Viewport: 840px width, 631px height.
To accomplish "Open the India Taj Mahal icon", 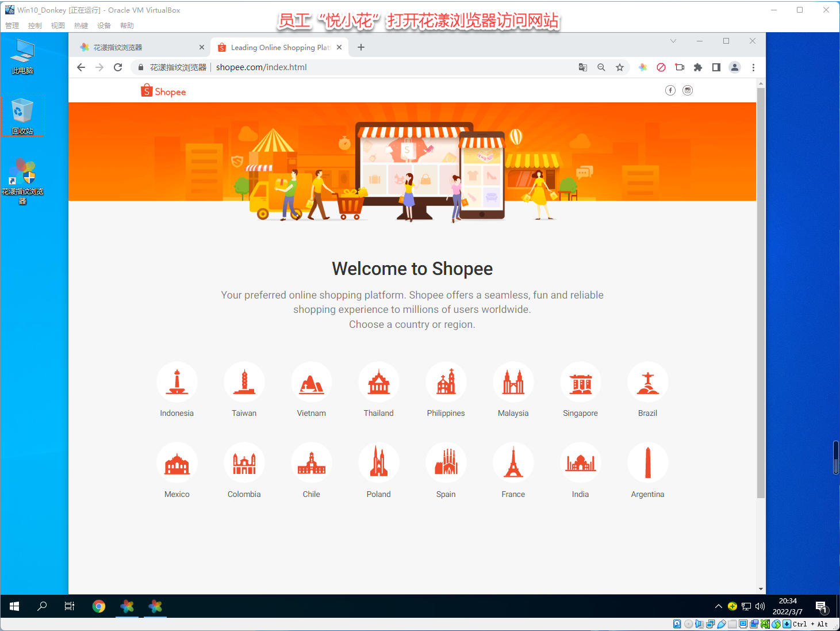I will pyautogui.click(x=581, y=462).
